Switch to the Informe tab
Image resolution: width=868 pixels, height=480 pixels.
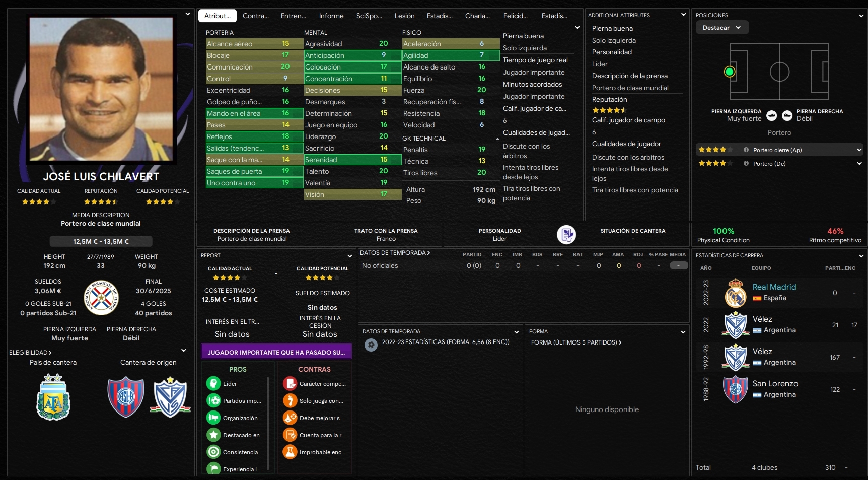[331, 16]
